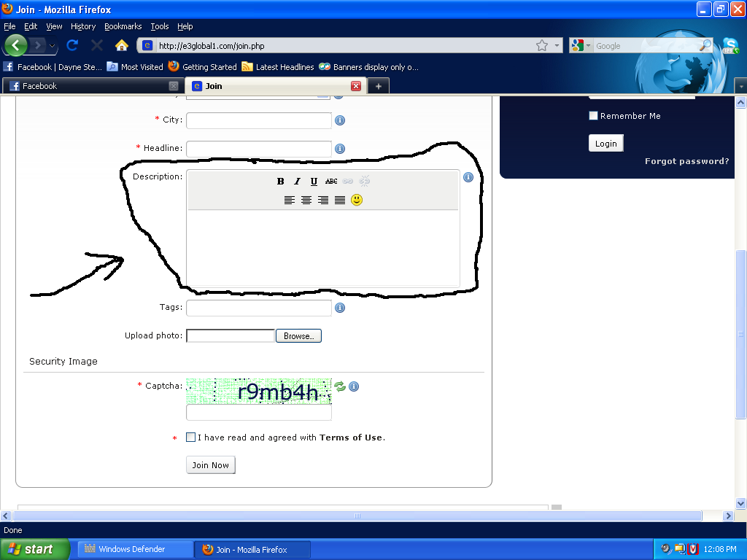
Task: Click info icon next to City field
Action: pos(340,120)
